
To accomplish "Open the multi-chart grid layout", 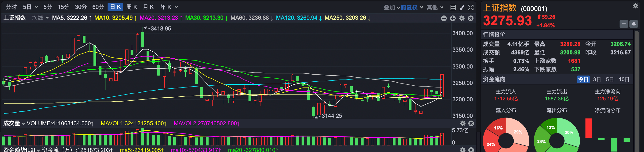I will [453, 8].
